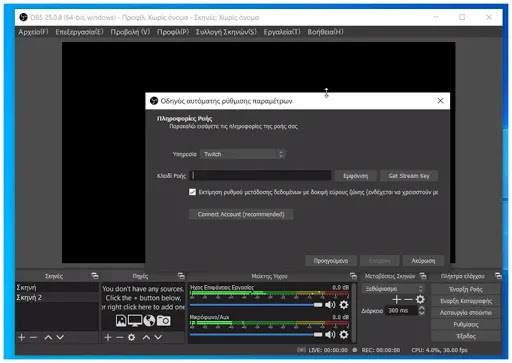Open Μικρόφωνο/Aux settings gear
The width and height of the screenshot is (512, 363).
click(344, 334)
